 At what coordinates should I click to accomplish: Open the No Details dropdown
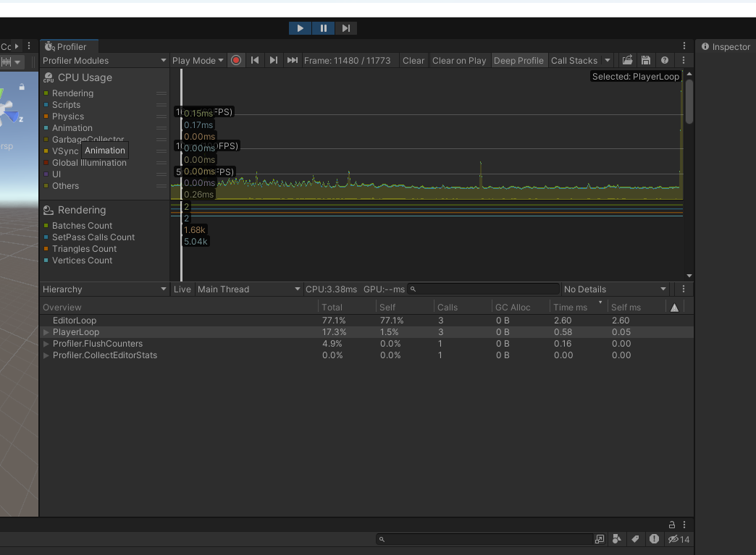[614, 289]
